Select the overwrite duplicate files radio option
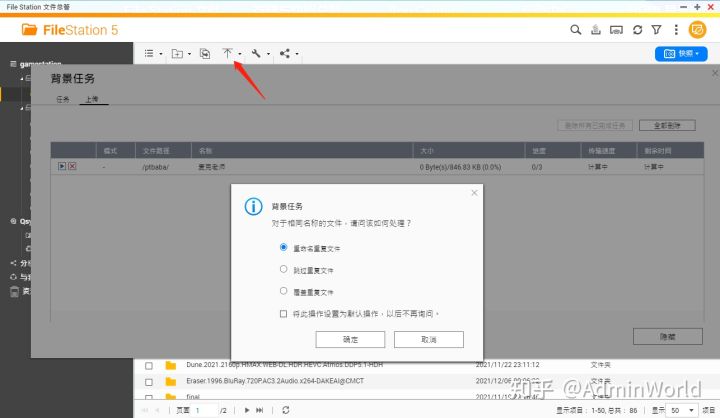Screen dimensions: 720x418 284,291
